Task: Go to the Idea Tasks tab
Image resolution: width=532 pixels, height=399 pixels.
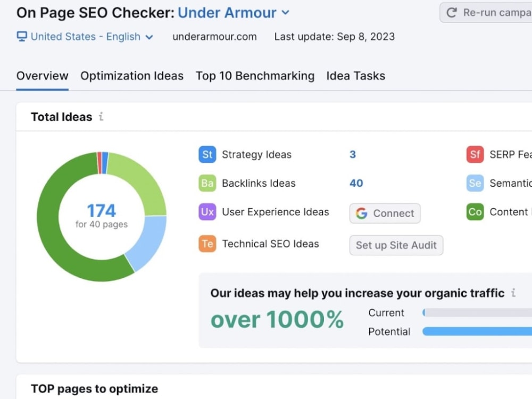Action: pos(355,76)
